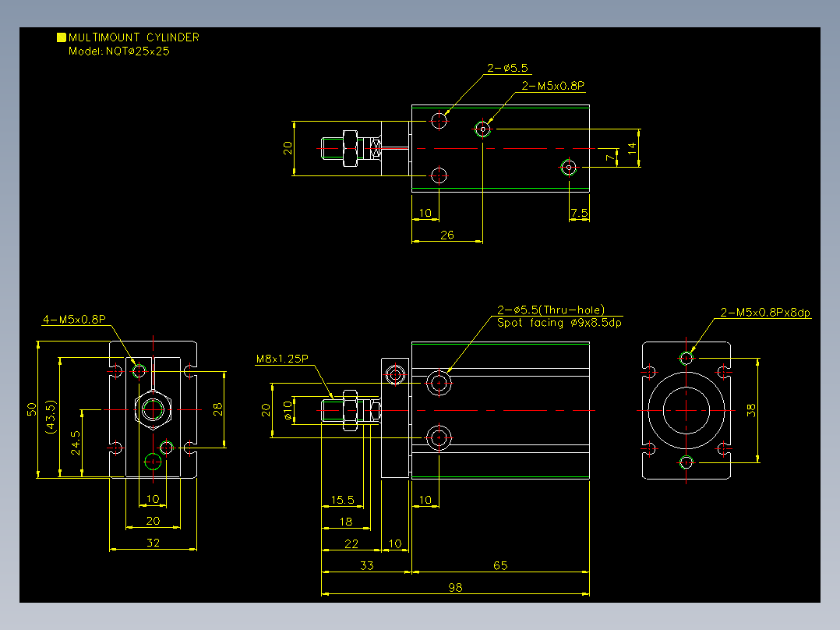Click the 26 dimension value
This screenshot has width=840, height=630.
pos(446,235)
